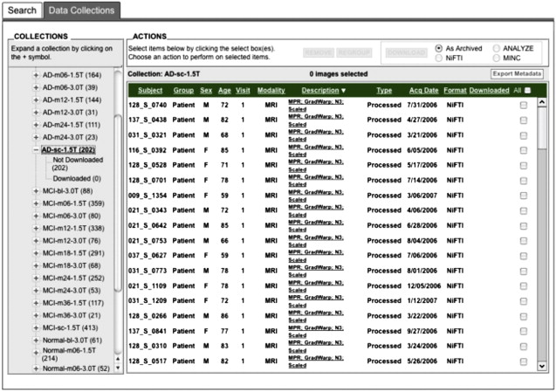
Task: Check the All images checkbox
Action: point(526,90)
